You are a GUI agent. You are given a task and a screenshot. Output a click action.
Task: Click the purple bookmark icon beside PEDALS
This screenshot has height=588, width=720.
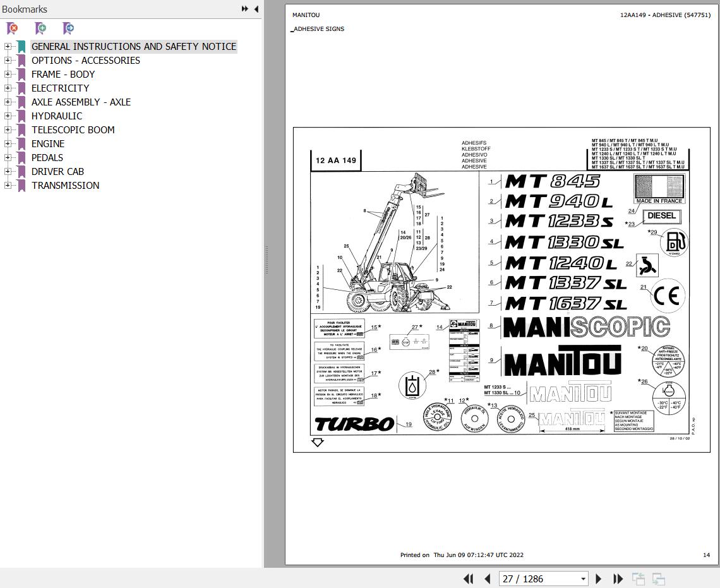coord(21,158)
